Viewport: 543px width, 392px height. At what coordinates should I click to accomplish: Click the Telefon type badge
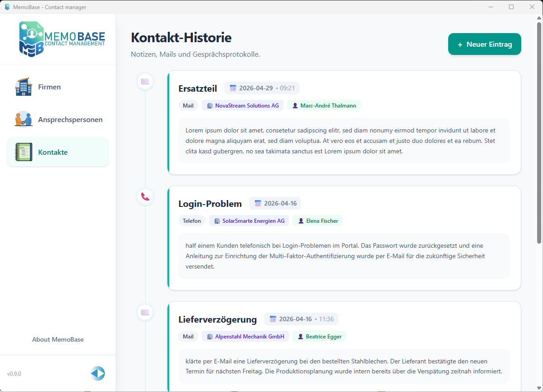tap(192, 221)
